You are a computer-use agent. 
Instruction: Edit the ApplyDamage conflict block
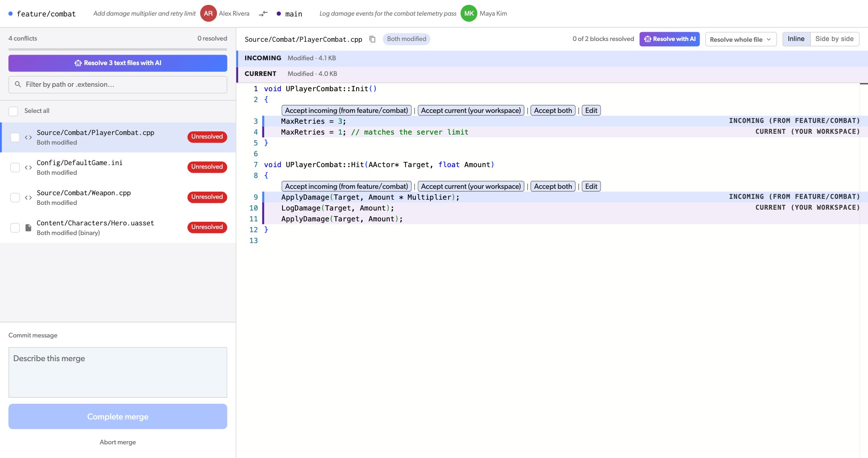pos(591,186)
